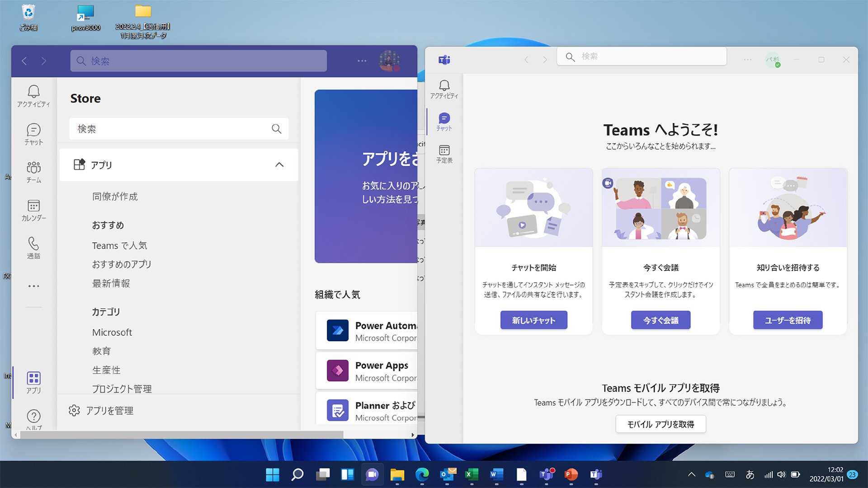Open アクティビティ in the welcome Teams window
The width and height of the screenshot is (868, 488).
(x=444, y=89)
